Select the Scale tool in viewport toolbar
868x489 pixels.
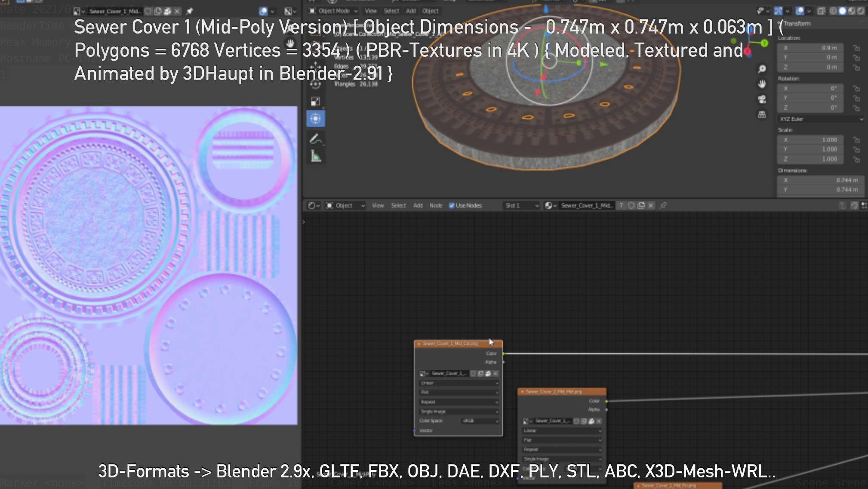point(315,102)
